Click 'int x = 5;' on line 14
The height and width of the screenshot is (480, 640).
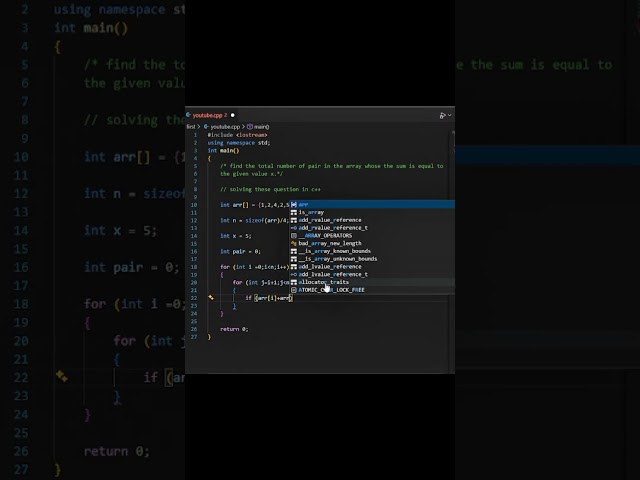(x=236, y=236)
